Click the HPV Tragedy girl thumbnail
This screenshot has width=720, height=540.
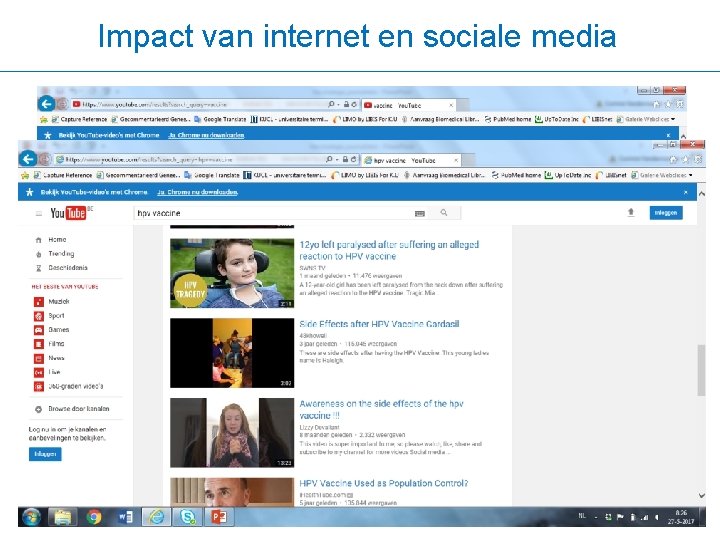click(x=232, y=273)
